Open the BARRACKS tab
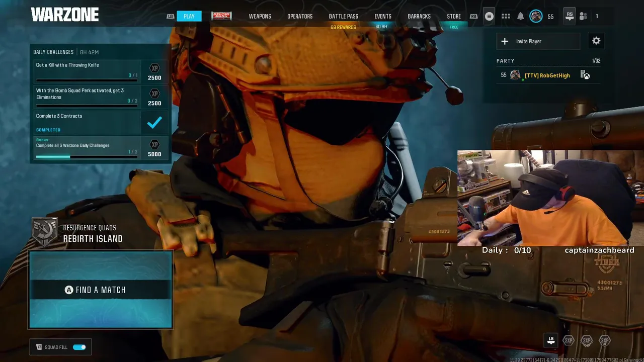 [419, 17]
